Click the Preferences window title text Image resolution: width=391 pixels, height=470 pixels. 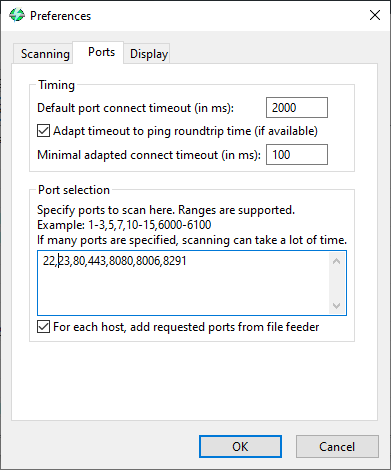(x=60, y=16)
